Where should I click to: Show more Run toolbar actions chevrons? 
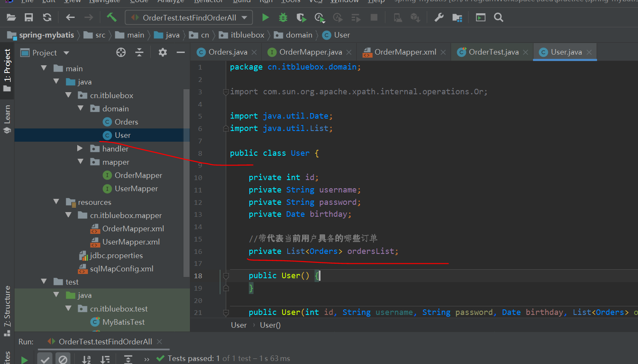click(x=147, y=359)
